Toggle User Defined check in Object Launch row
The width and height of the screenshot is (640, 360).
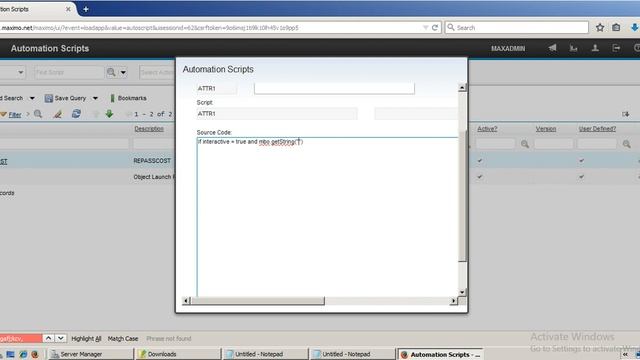(581, 177)
